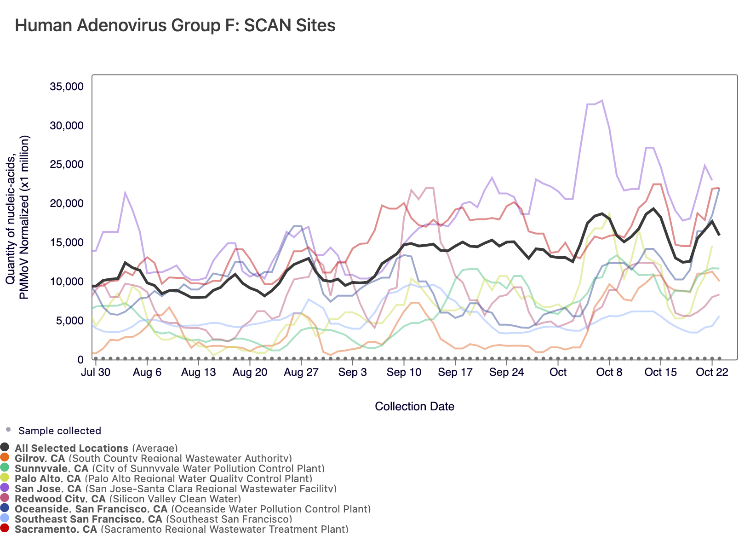The width and height of the screenshot is (756, 541).
Task: Click the Human Adenovirus Group F chart title
Action: [x=175, y=25]
